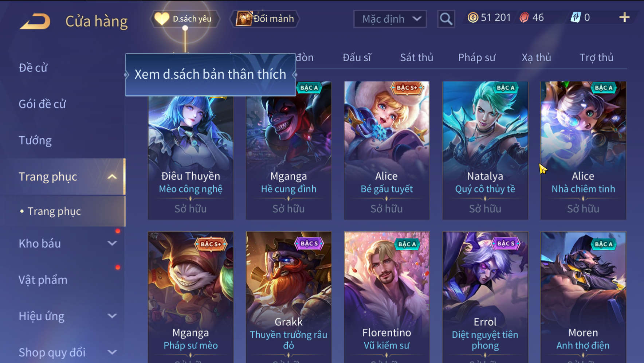Click the blue voucher currency icon
The height and width of the screenshot is (363, 644).
point(576,17)
